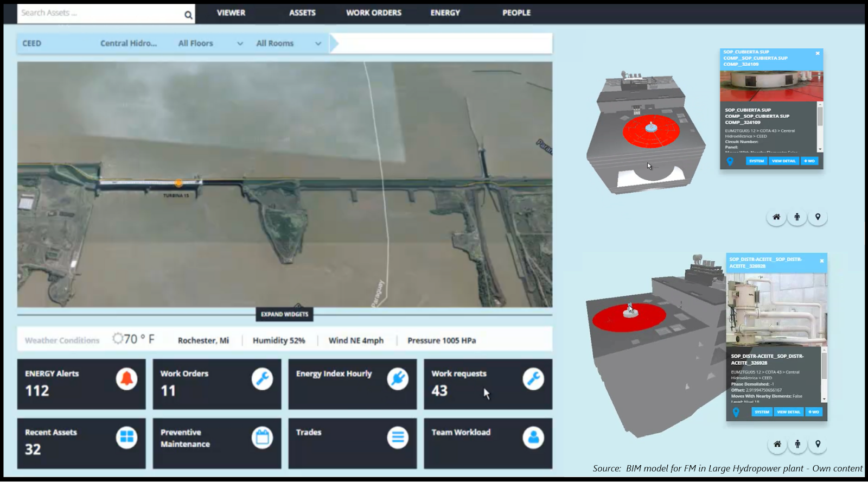Click the Wind NE 4mph reading
The height and width of the screenshot is (482, 868).
356,340
